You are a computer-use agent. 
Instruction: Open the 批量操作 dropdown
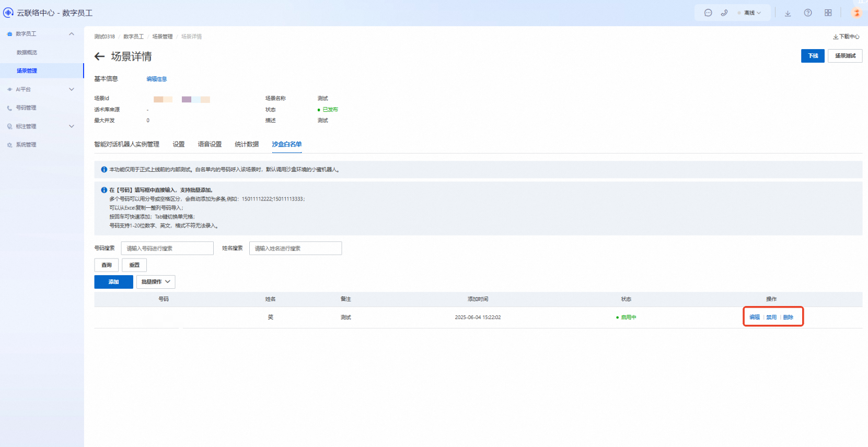point(156,282)
